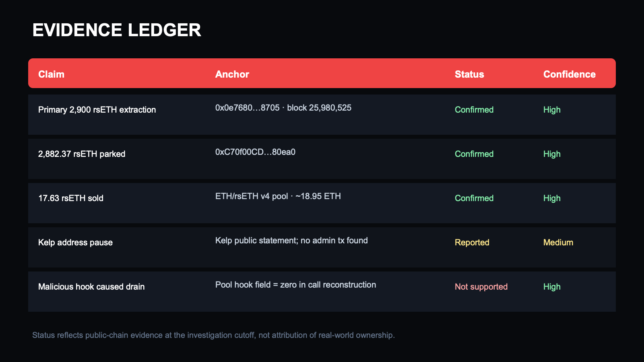Screen dimensions: 644x362
Task: Click the Claim column header
Action: click(x=51, y=74)
